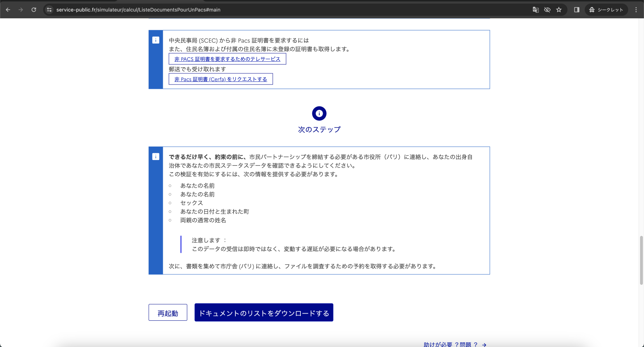Image resolution: width=644 pixels, height=347 pixels.
Task: View site information icon in address bar
Action: point(50,10)
